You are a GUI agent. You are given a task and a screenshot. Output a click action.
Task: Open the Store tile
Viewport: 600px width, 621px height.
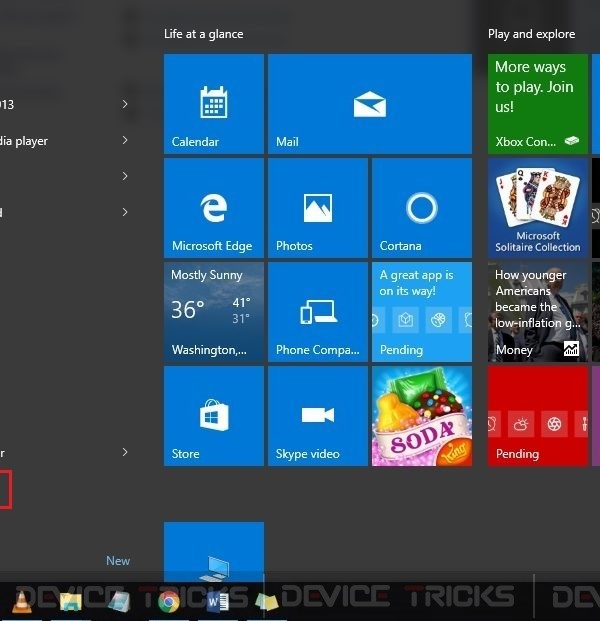(214, 416)
